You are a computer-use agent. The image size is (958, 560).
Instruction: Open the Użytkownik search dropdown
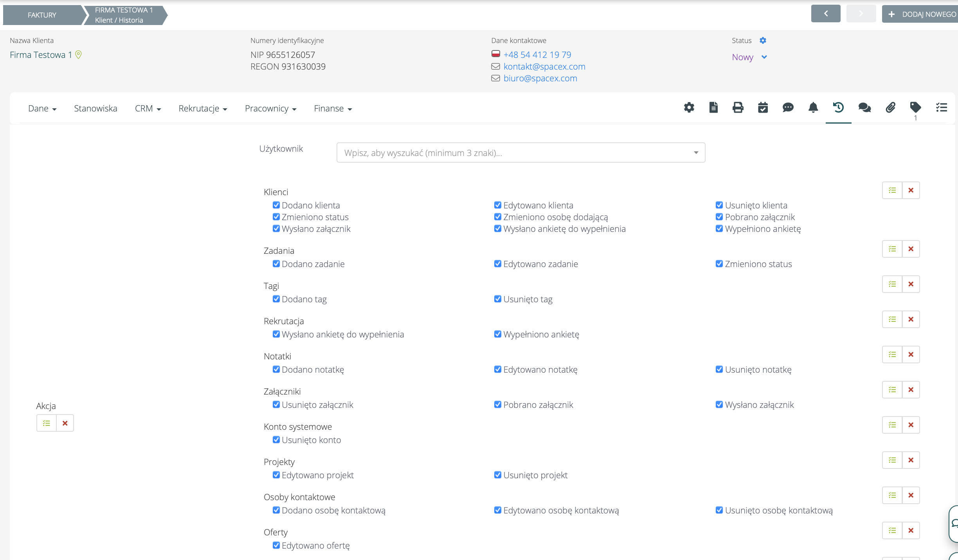[520, 153]
